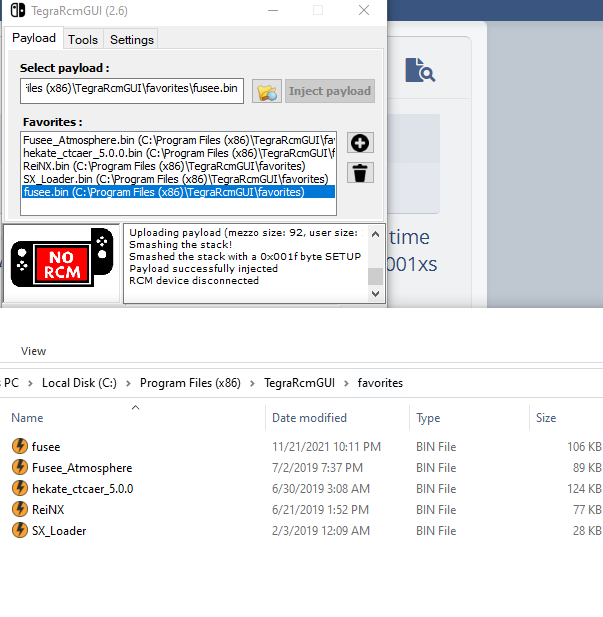Screen dimensions: 603x617
Task: Click date 11/21/2021 10:11 PM cell
Action: click(326, 447)
